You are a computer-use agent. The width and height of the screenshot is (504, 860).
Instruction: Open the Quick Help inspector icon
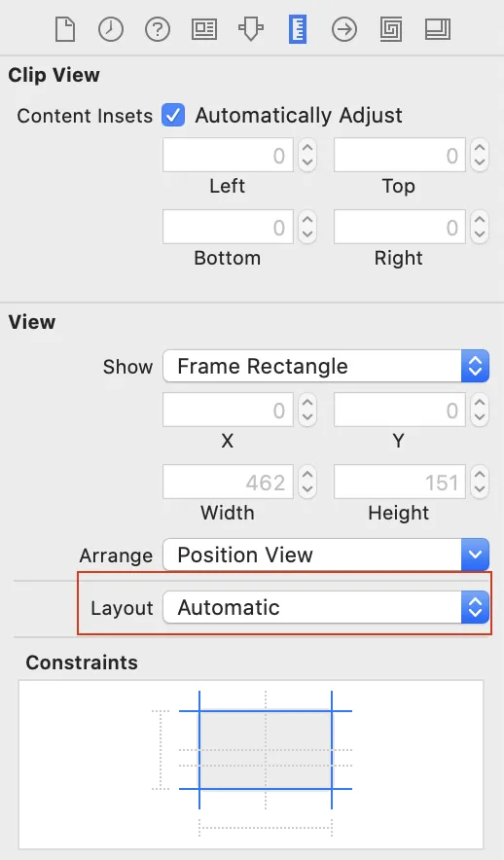[158, 29]
